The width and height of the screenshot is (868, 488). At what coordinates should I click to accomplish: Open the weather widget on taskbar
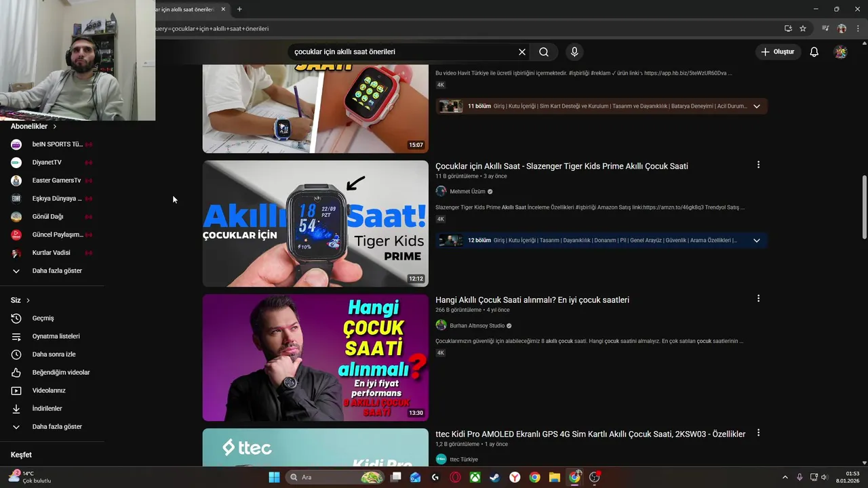click(31, 477)
